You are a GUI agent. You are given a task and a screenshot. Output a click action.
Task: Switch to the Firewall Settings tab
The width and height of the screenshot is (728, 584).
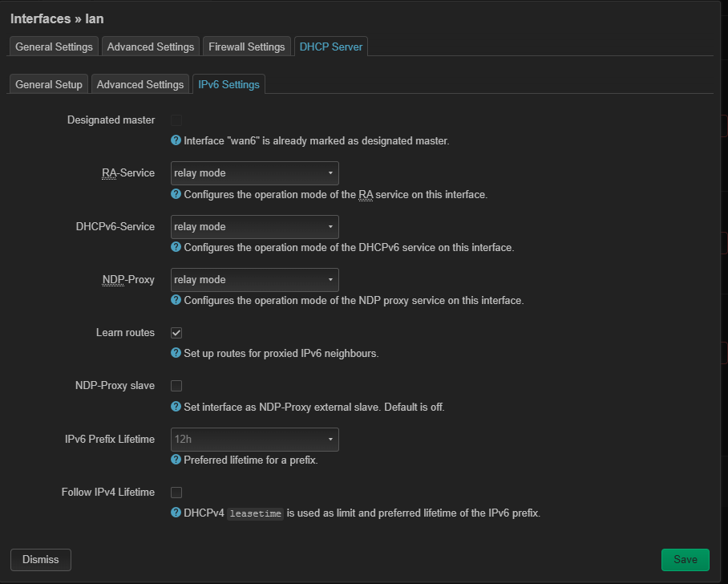(246, 47)
